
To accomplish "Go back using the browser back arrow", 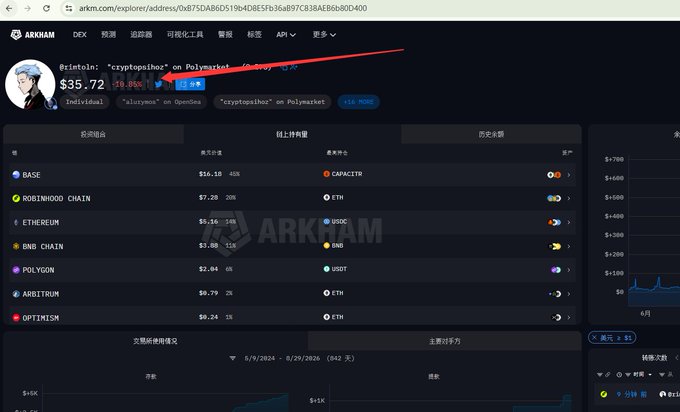I will click(9, 8).
